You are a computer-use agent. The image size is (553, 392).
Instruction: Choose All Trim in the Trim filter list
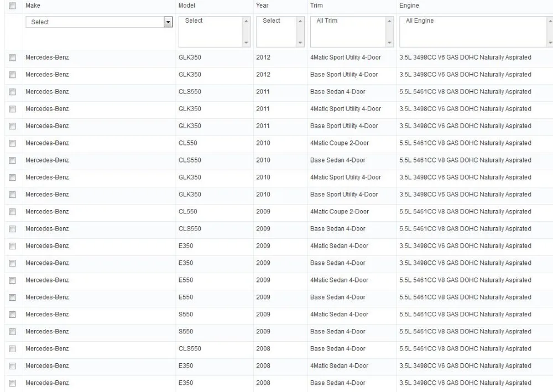(x=327, y=21)
